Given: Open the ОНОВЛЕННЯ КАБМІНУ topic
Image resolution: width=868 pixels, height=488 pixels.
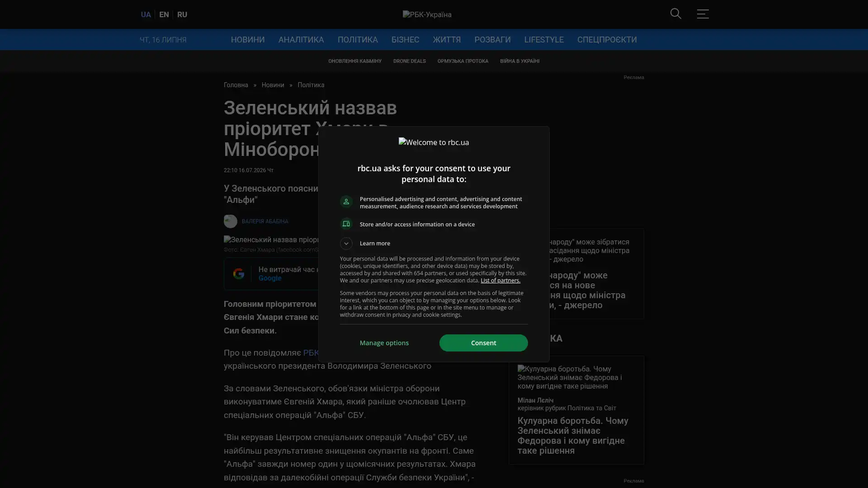Looking at the screenshot, I should coord(355,61).
